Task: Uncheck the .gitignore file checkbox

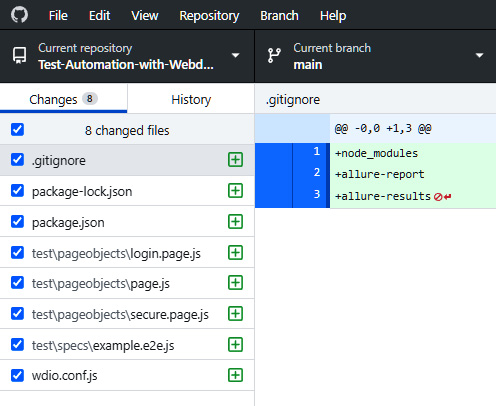Action: [17, 160]
